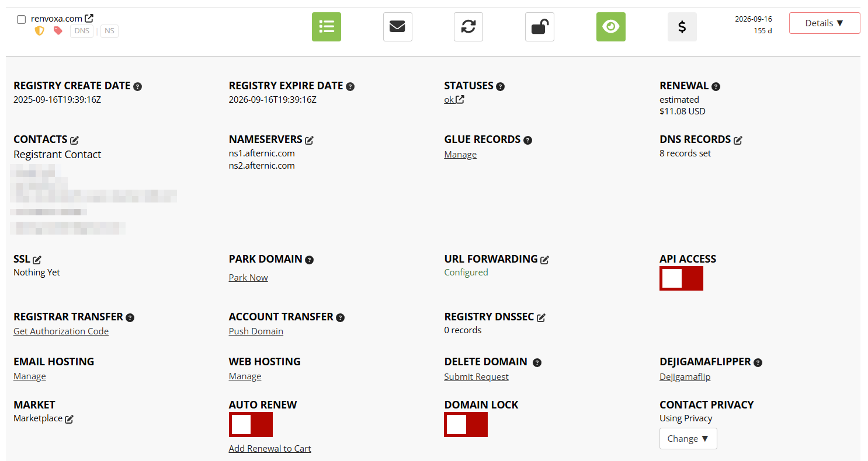Viewport: 868px width, 461px height.
Task: Click the yellow shield icon under renvoxa.com
Action: click(x=39, y=30)
